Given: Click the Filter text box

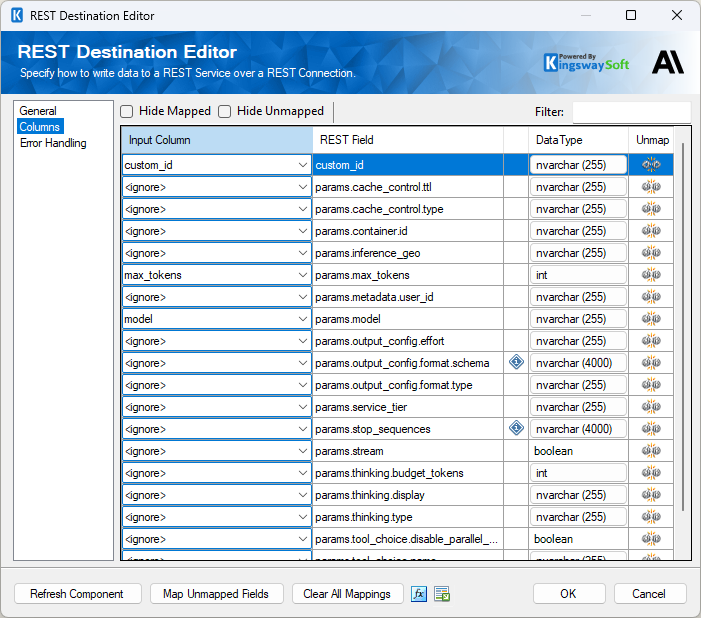Looking at the screenshot, I should pyautogui.click(x=632, y=112).
